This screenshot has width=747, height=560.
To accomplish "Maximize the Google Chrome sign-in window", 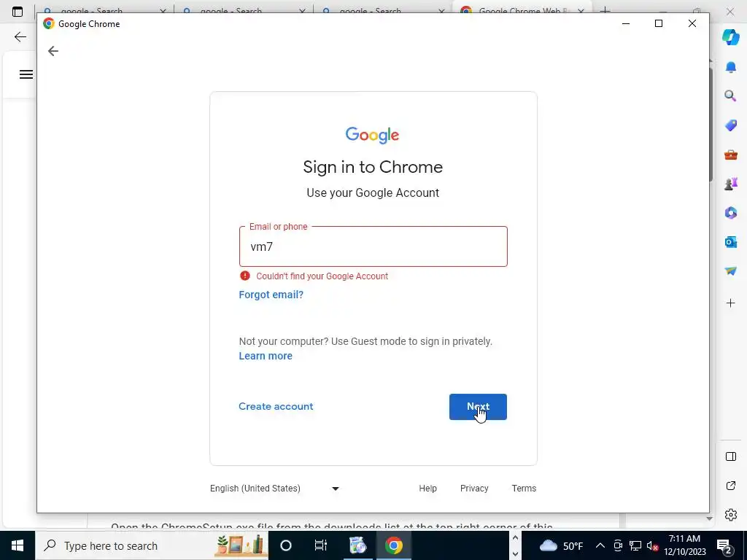I will pyautogui.click(x=659, y=23).
